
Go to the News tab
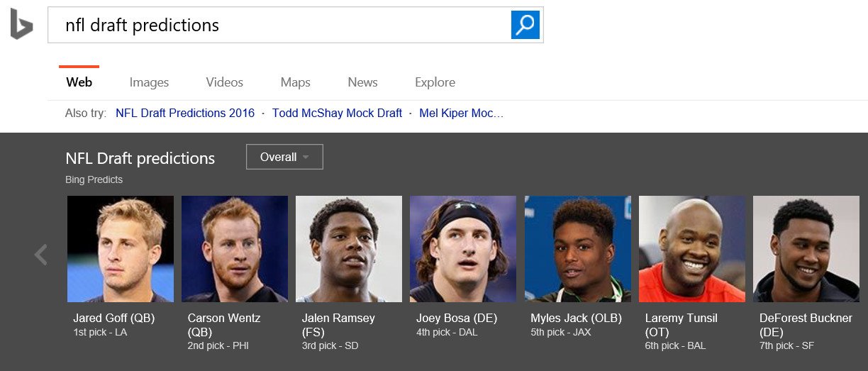click(x=362, y=82)
